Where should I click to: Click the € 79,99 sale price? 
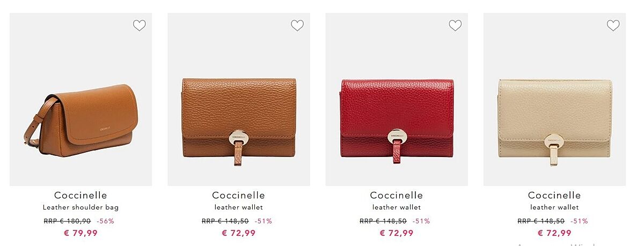80,233
